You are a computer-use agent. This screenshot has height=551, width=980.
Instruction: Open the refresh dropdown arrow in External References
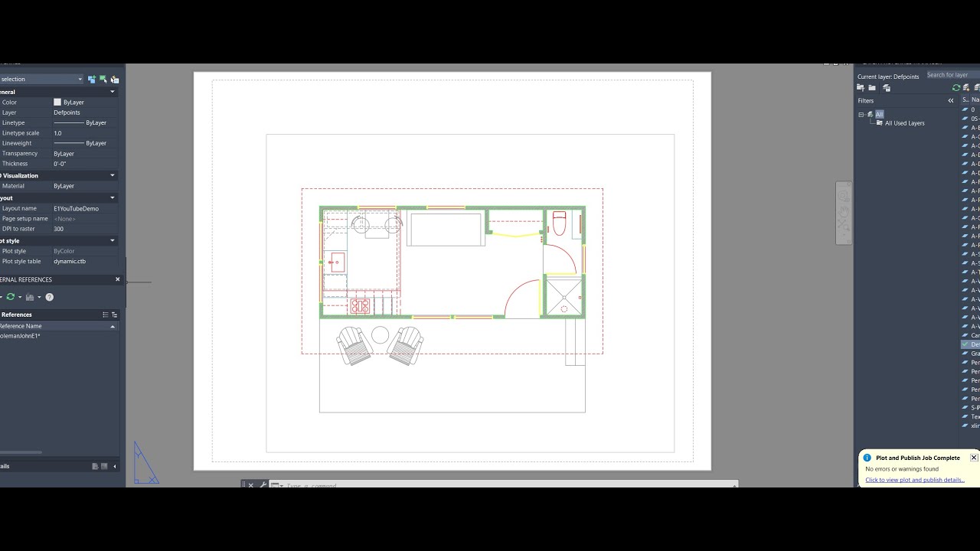[x=20, y=297]
